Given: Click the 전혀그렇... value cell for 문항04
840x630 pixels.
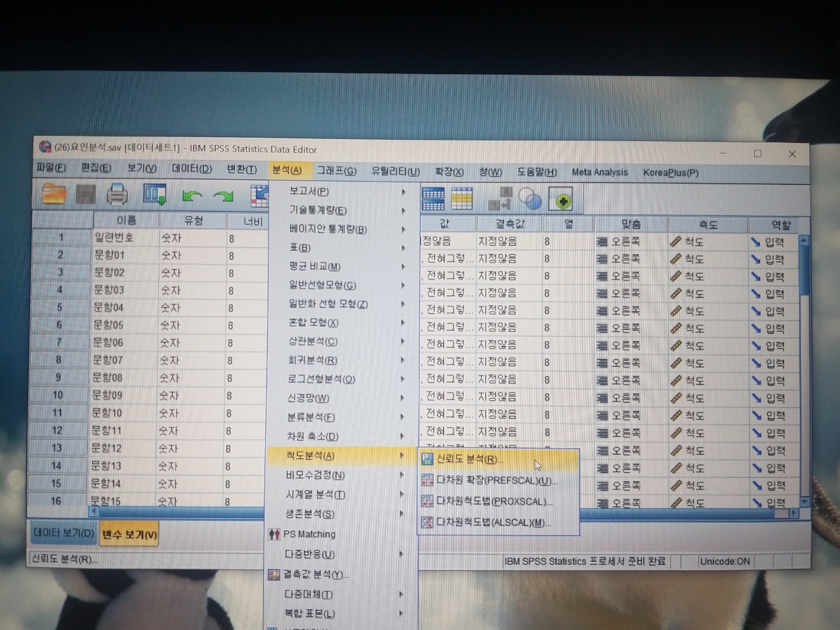Looking at the screenshot, I should click(x=448, y=310).
